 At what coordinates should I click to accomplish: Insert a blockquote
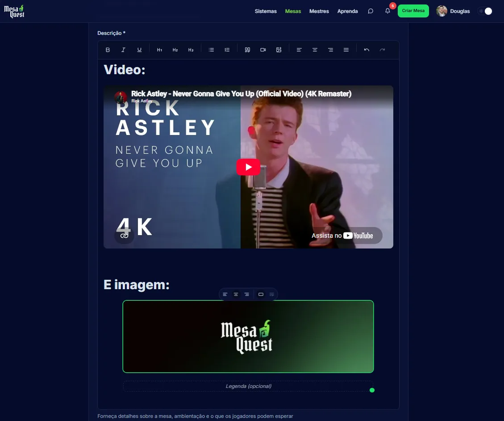[247, 50]
